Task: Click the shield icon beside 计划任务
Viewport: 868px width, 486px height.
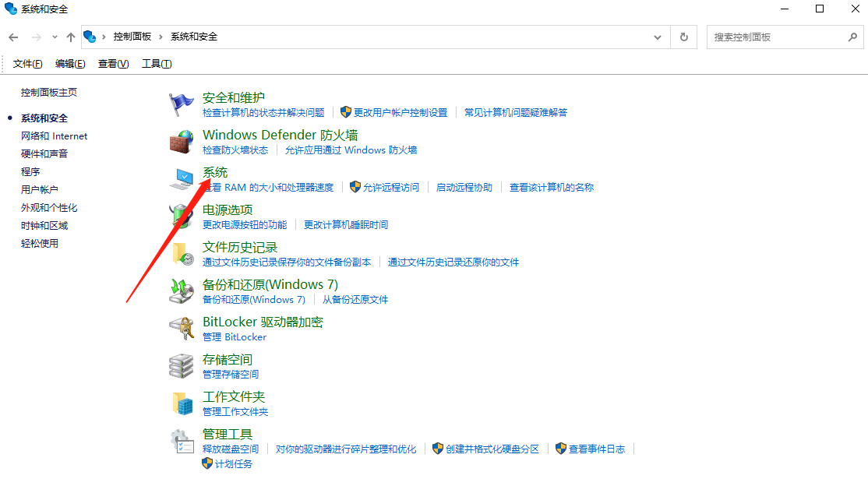Action: pos(207,463)
